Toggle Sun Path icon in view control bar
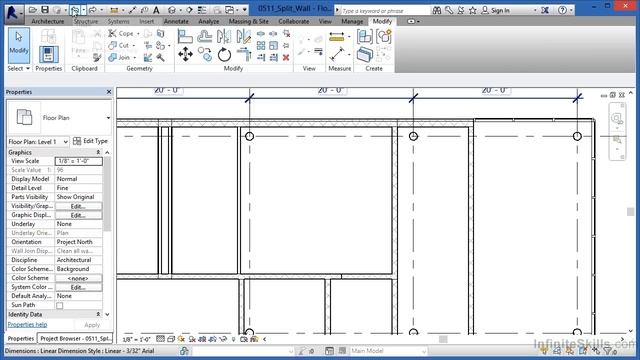640x360 pixels. point(181,339)
